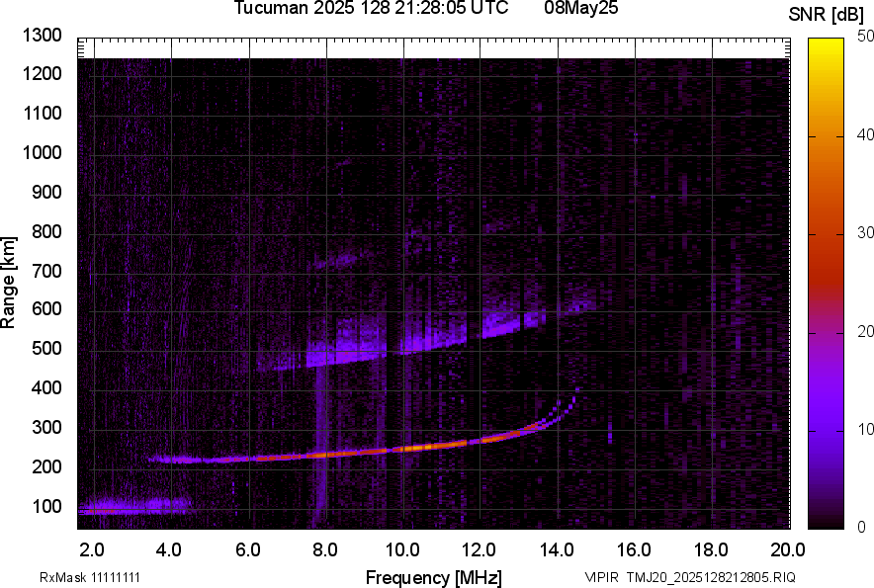This screenshot has height=588, width=874.
Task: Click the frequency tick label '6.0'
Action: (x=248, y=550)
